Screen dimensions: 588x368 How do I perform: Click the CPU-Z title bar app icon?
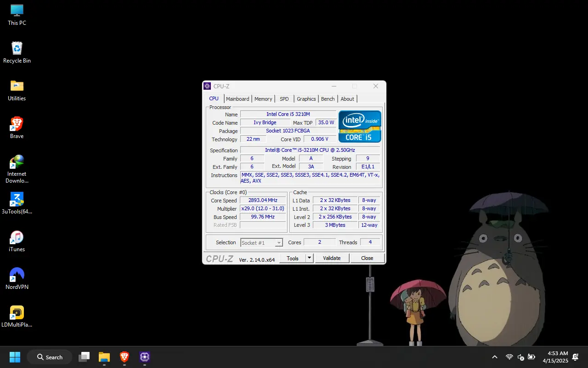pyautogui.click(x=208, y=86)
